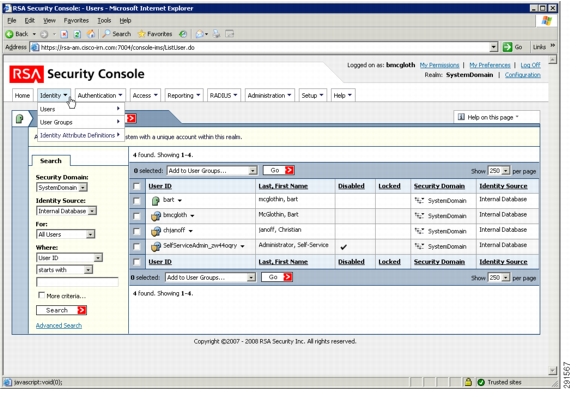Click security domain icon in bart row
The image size is (576, 397).
click(x=419, y=201)
